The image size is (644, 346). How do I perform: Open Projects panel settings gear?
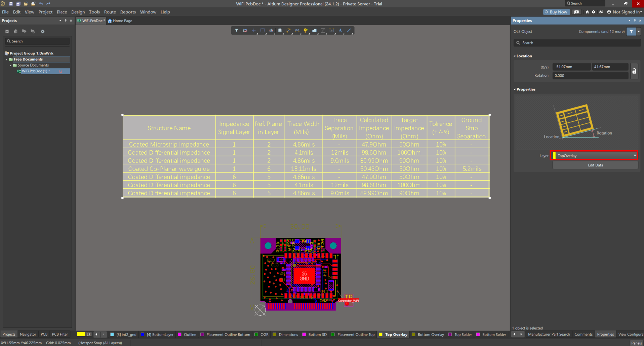[x=43, y=31]
